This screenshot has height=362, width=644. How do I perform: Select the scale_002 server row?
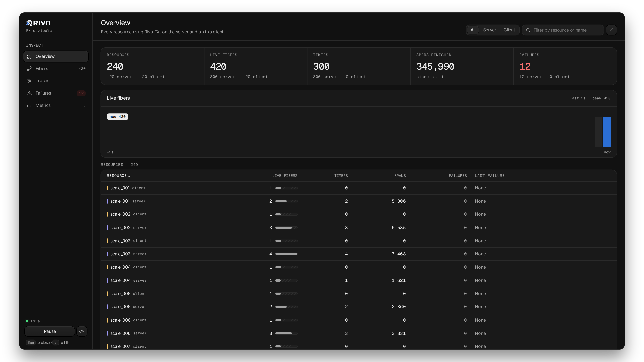pyautogui.click(x=359, y=228)
